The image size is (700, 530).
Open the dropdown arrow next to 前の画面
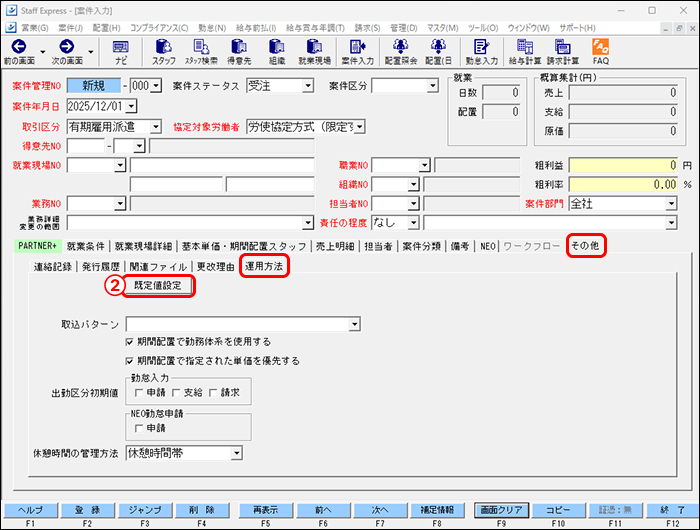tap(43, 51)
